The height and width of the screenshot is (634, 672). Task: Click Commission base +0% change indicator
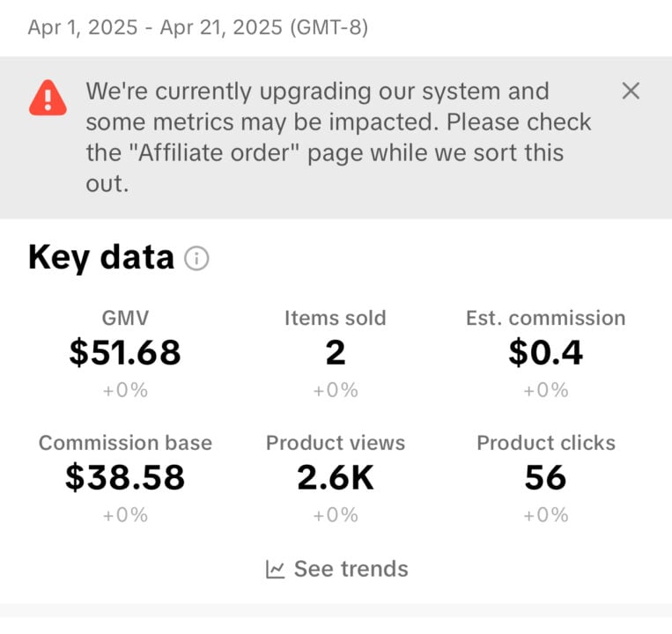[x=125, y=515]
